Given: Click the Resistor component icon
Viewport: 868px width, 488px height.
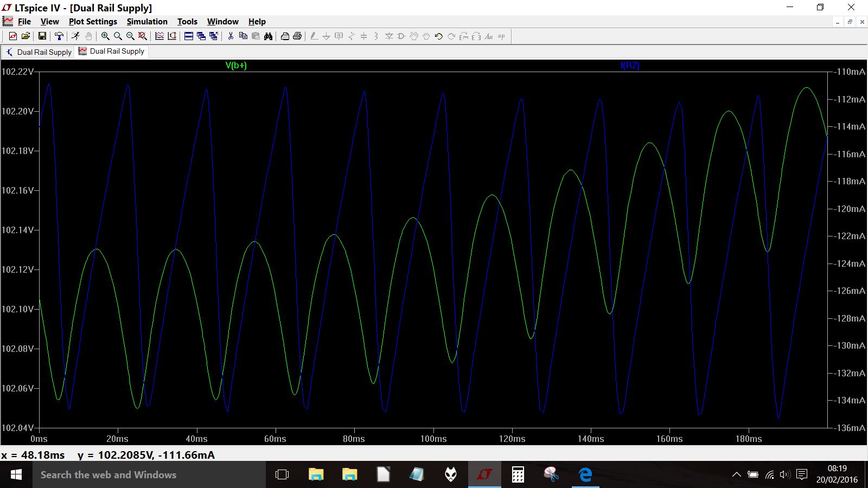Looking at the screenshot, I should tap(352, 36).
